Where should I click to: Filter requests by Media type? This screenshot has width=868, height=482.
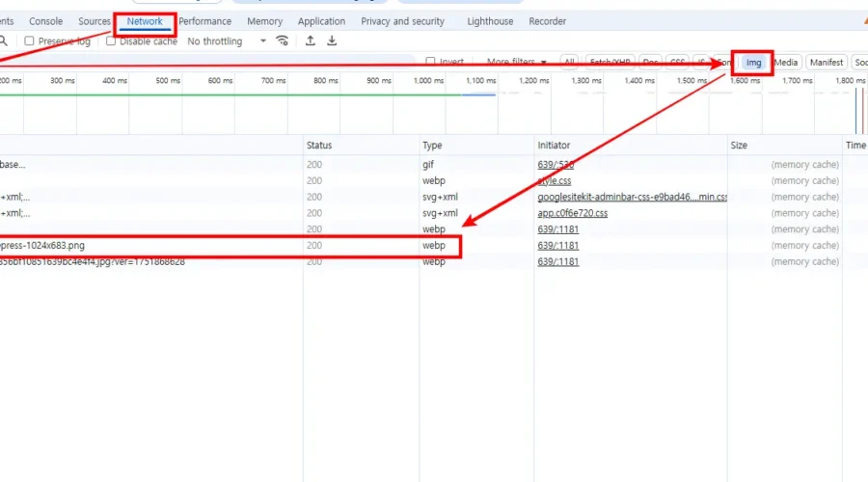[785, 63]
